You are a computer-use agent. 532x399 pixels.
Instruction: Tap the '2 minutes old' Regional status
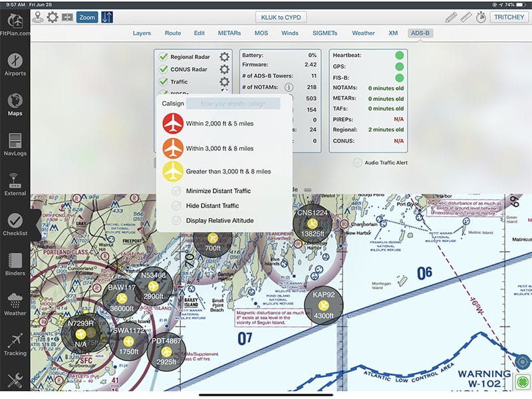click(x=386, y=130)
